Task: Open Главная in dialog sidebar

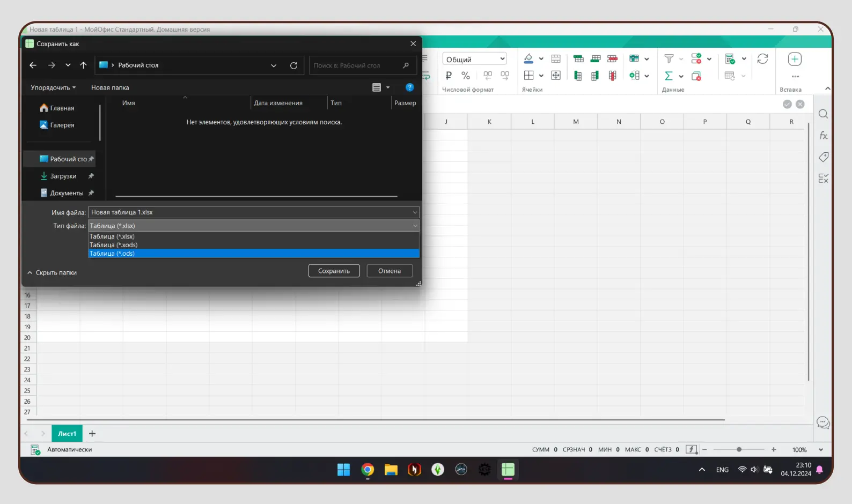Action: pos(57,108)
